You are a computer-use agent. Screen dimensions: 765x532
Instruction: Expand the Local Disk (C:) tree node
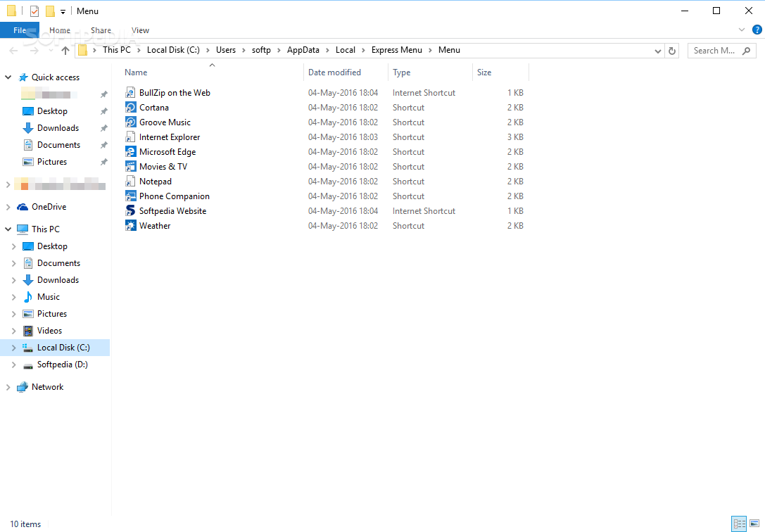[x=13, y=348]
